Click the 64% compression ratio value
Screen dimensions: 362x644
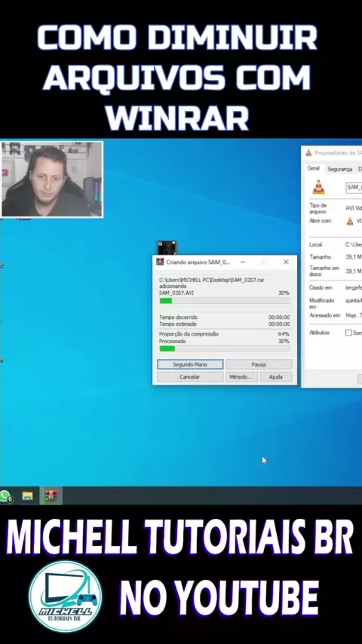(284, 334)
